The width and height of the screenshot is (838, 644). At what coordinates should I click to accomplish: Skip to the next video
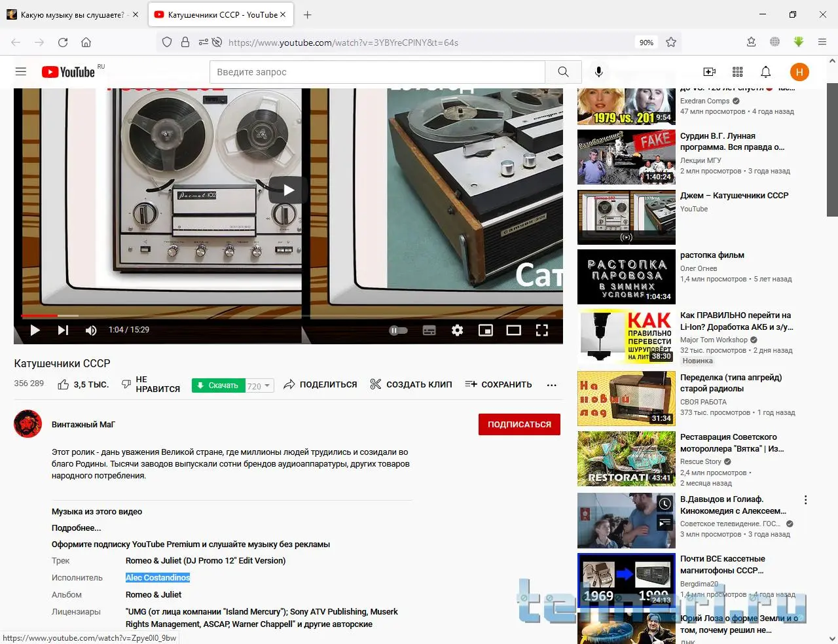[x=63, y=330]
